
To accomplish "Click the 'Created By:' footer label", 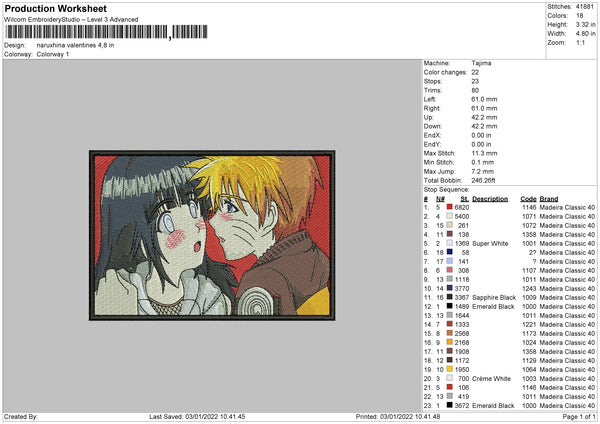I will pos(21,416).
